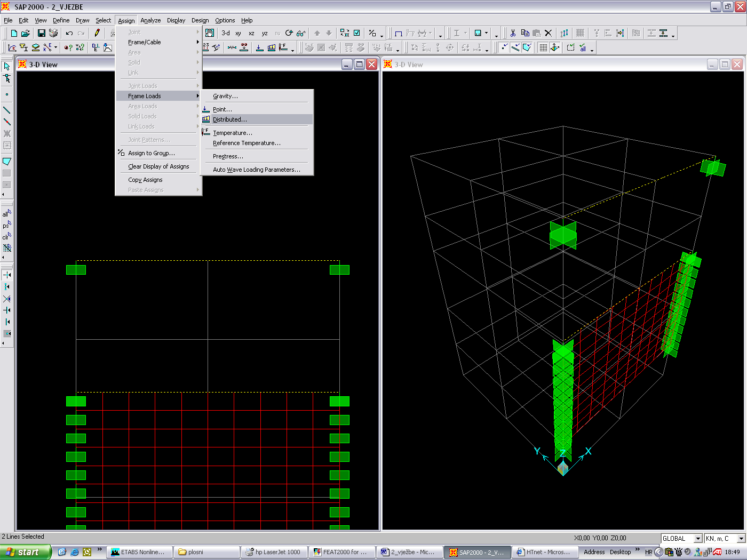This screenshot has height=560, width=747.
Task: Select the Draw Quad Area tool
Action: click(7, 161)
